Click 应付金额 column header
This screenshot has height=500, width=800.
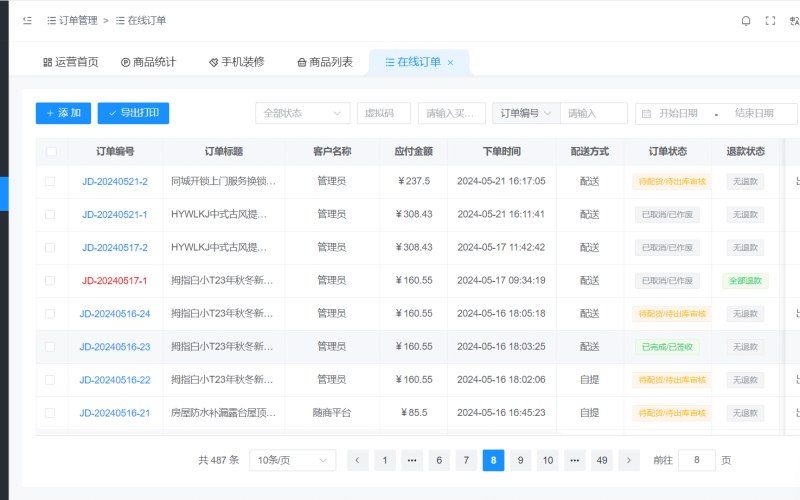413,152
